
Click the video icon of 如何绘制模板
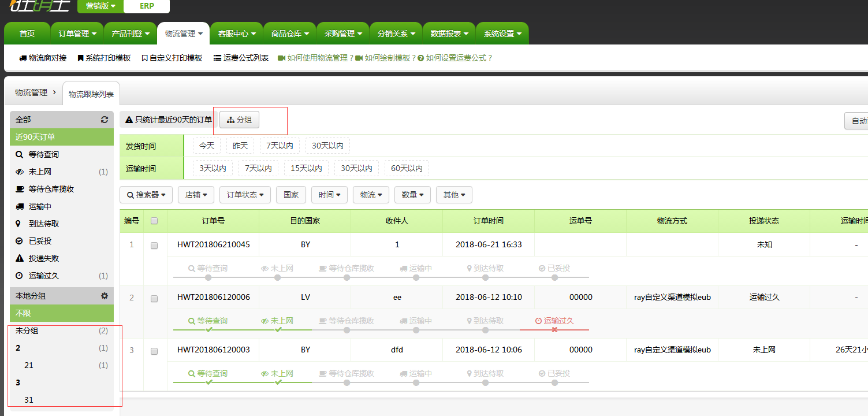359,58
